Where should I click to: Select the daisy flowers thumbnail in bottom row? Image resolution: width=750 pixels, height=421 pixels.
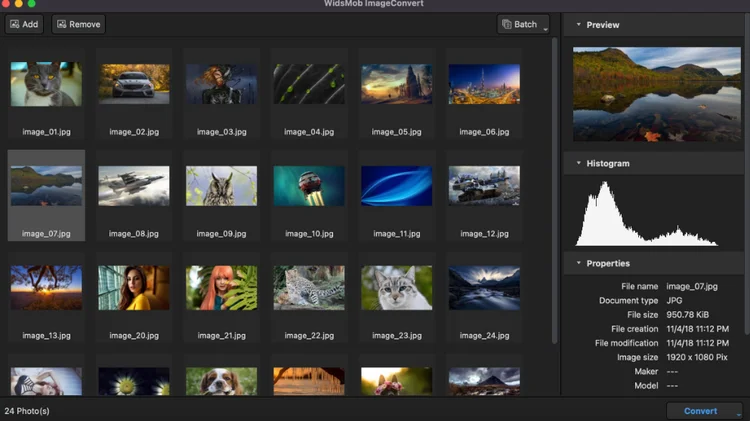pos(134,381)
